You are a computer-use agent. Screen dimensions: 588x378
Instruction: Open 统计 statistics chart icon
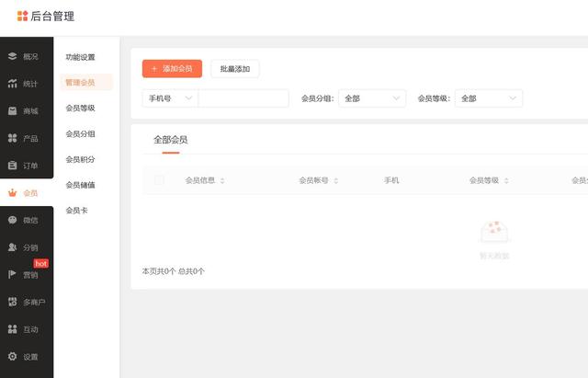pyautogui.click(x=12, y=84)
